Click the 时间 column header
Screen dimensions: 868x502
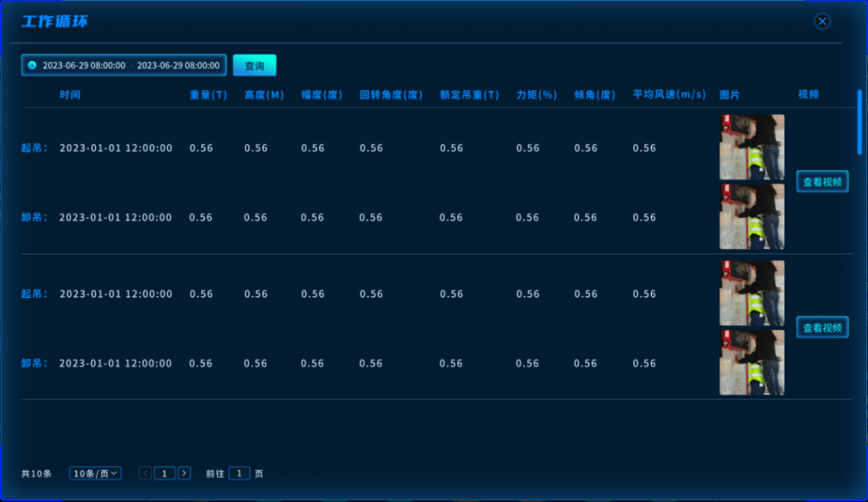coord(70,95)
